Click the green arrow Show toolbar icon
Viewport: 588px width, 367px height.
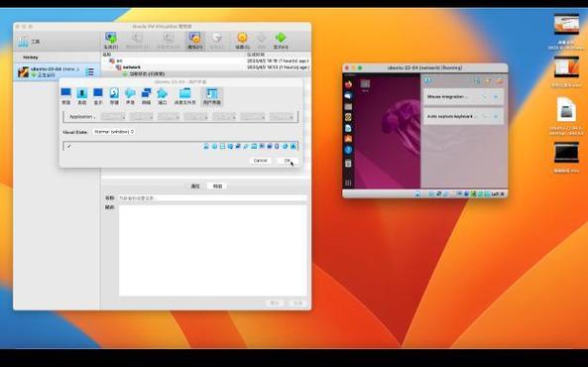[281, 39]
